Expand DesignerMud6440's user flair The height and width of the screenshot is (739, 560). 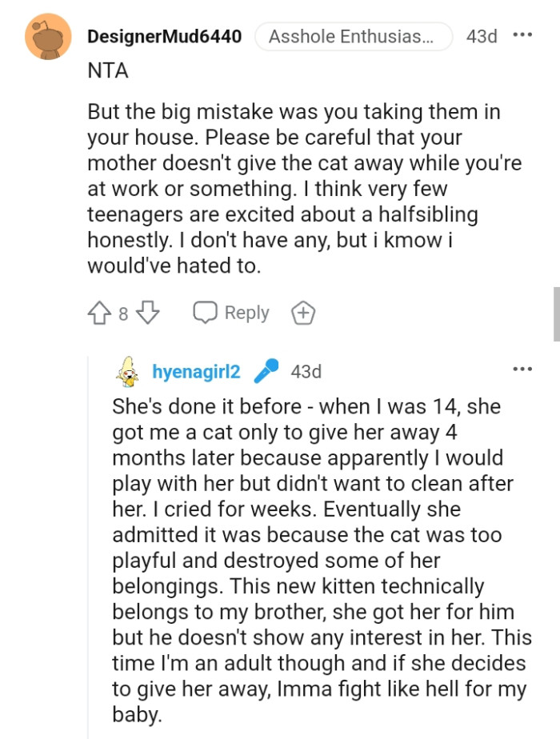pyautogui.click(x=354, y=36)
